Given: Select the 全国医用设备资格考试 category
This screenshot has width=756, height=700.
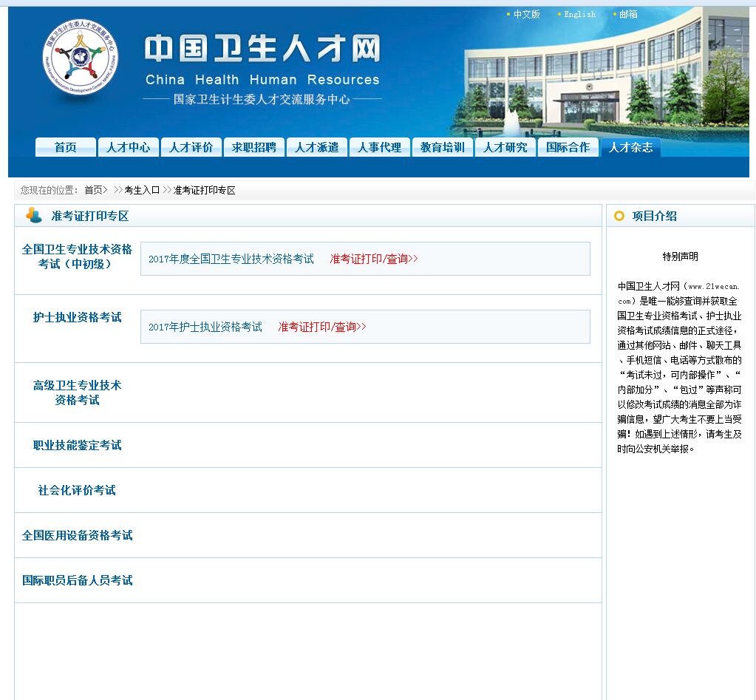Looking at the screenshot, I should click(77, 535).
